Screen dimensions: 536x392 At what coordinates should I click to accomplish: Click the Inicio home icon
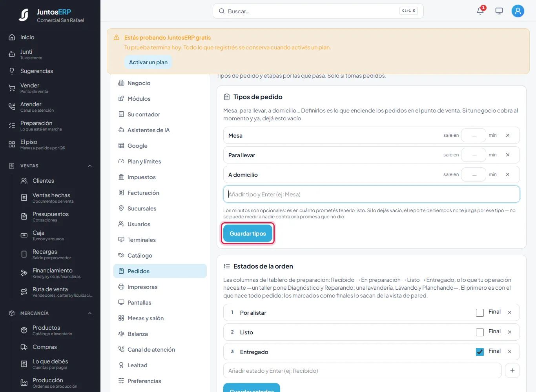coord(12,37)
